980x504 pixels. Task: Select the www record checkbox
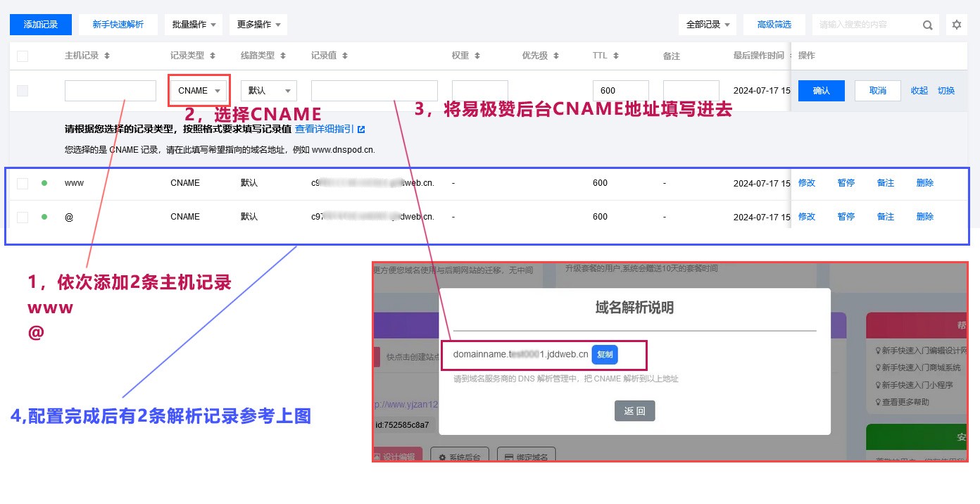tap(23, 183)
